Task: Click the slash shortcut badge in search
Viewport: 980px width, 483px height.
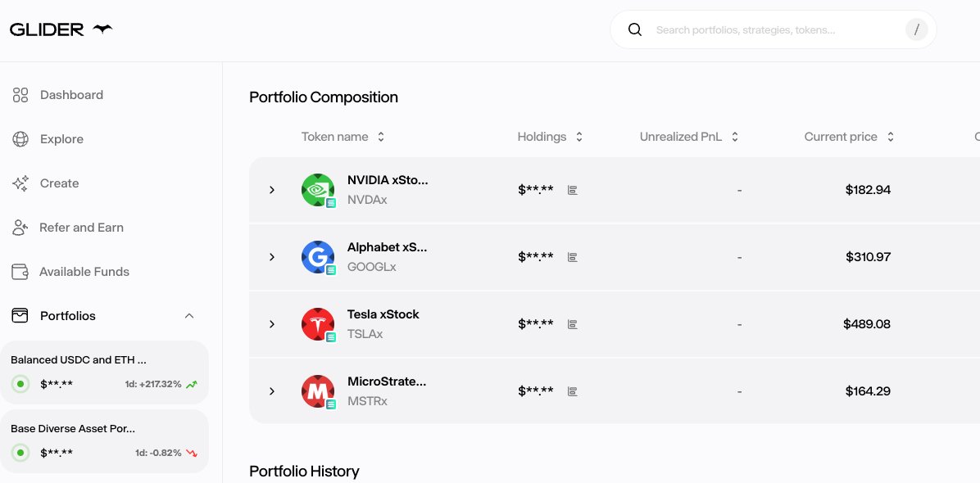Action: tap(917, 29)
